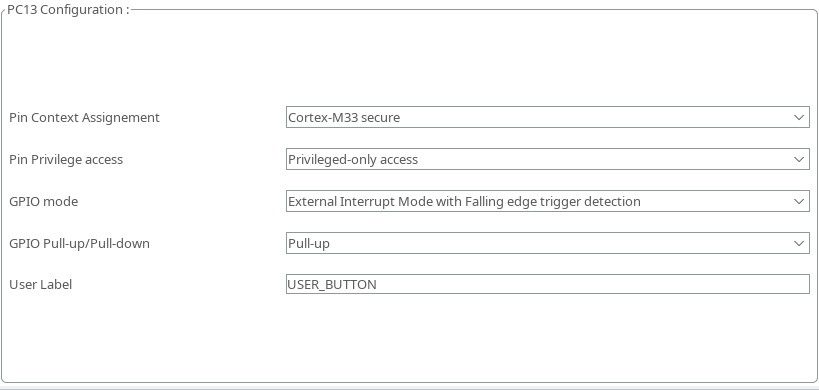Screen dimensions: 819x390
Task: Click the Cortex-M33 secure value text
Action: pyautogui.click(x=344, y=117)
